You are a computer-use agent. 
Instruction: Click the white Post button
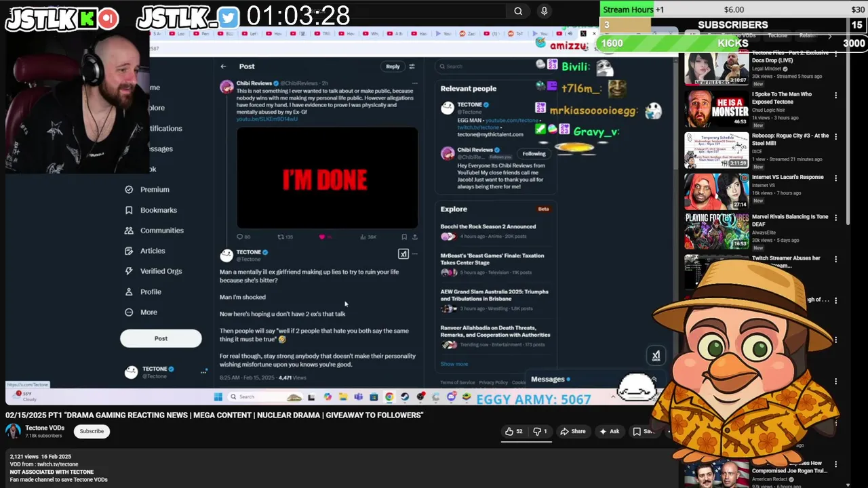161,338
